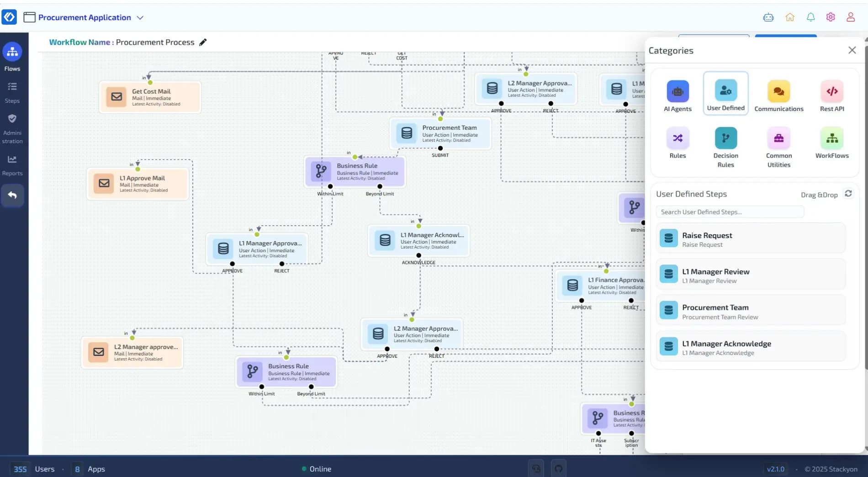Click the back arrow button in sidebar
This screenshot has width=868, height=477.
pos(12,195)
